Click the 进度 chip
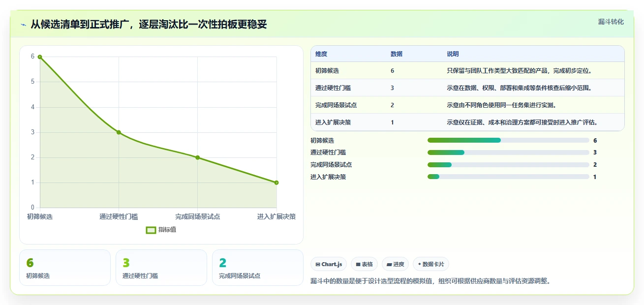Viewport: 644px width, 305px height. tap(395, 264)
